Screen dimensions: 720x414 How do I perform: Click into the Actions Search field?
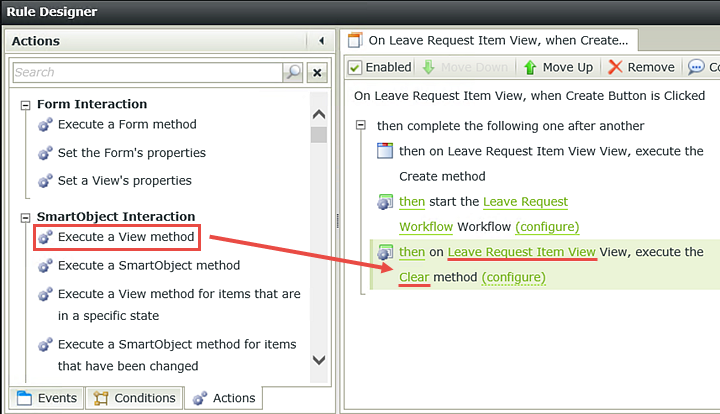(x=148, y=72)
